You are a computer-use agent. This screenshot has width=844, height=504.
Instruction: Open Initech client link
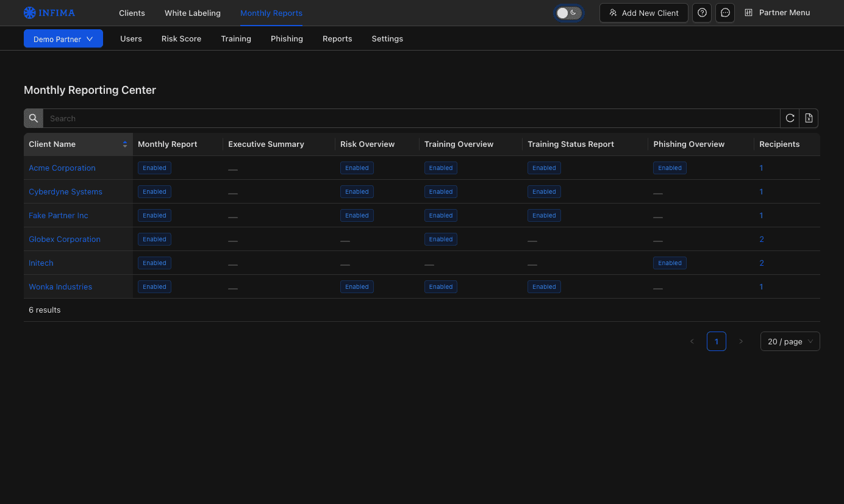(41, 263)
